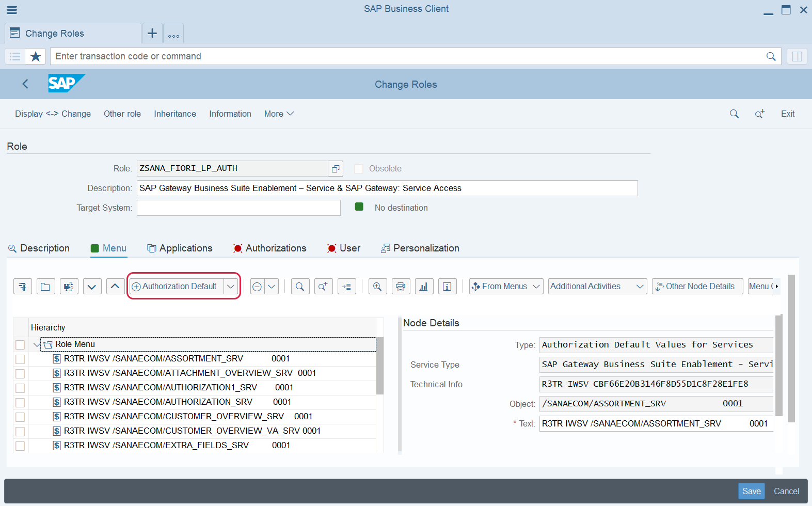Check the box for AUTHORIZATION1_SRV row
Viewport: 812px width, 506px height.
pyautogui.click(x=20, y=388)
